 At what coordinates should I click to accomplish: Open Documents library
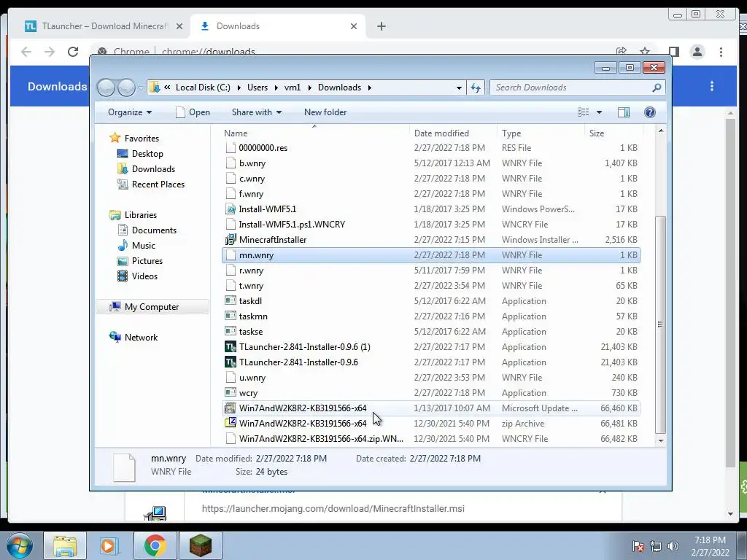[154, 230]
